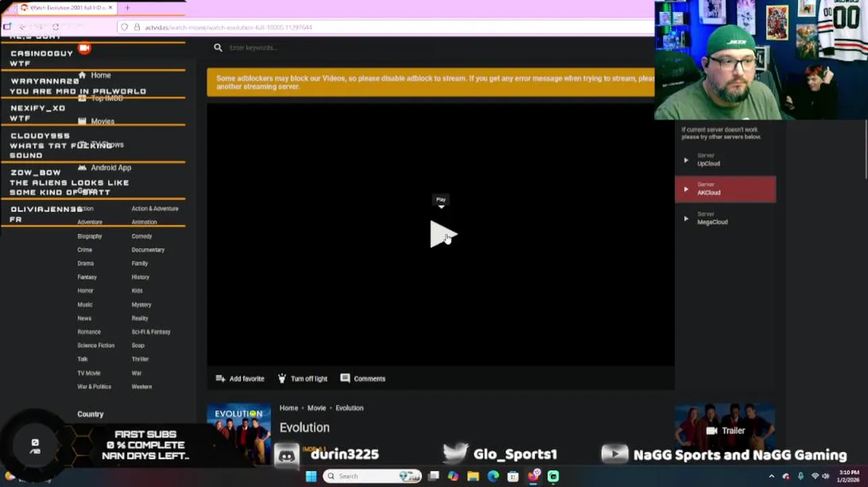Open the War & Politics genre
The width and height of the screenshot is (868, 487).
point(94,386)
